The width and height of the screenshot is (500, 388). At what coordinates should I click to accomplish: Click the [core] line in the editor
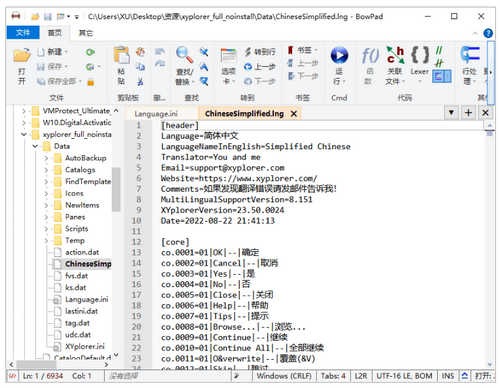(x=175, y=242)
